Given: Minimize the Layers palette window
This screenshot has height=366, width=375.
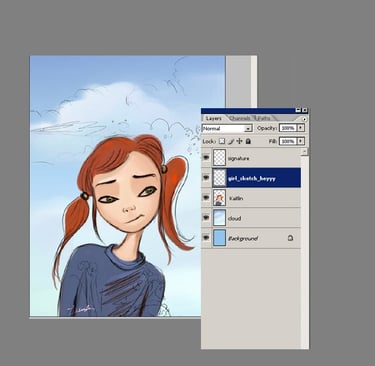Looking at the screenshot, I should (x=298, y=110).
